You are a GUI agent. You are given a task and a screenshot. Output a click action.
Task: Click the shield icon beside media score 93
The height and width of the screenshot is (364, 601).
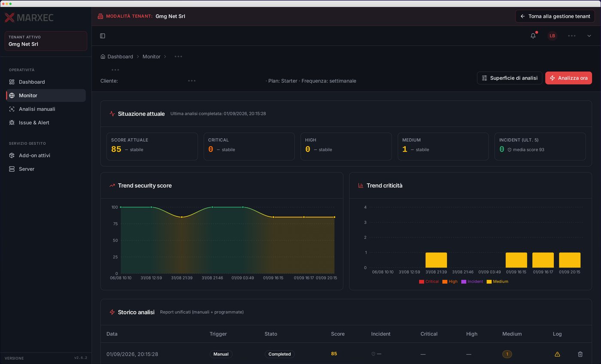(x=510, y=150)
